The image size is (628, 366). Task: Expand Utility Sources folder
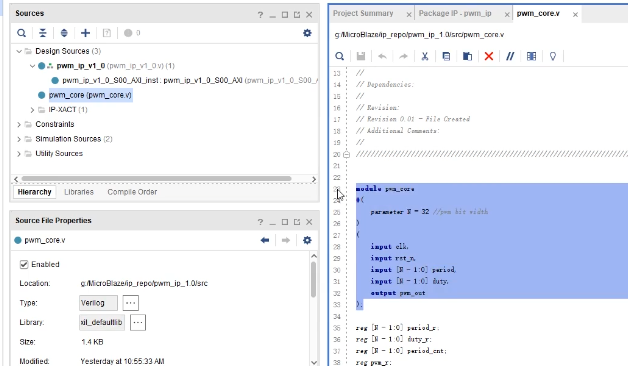point(19,154)
